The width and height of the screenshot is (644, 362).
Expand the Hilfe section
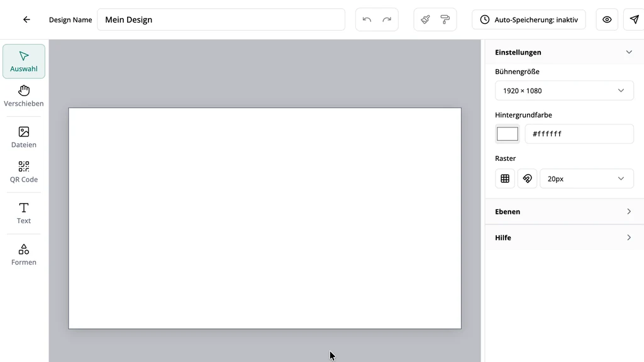point(564,237)
